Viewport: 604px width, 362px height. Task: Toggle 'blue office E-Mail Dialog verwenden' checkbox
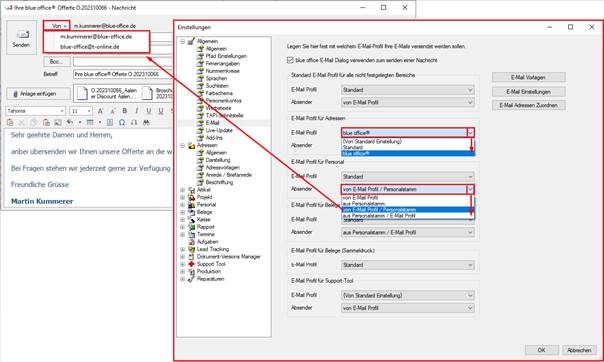(290, 60)
